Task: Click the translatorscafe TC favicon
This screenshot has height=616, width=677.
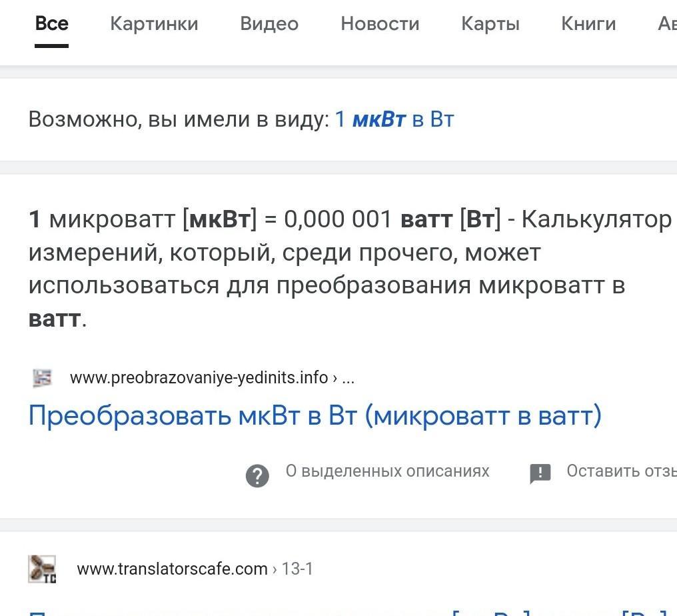Action: pos(42,569)
